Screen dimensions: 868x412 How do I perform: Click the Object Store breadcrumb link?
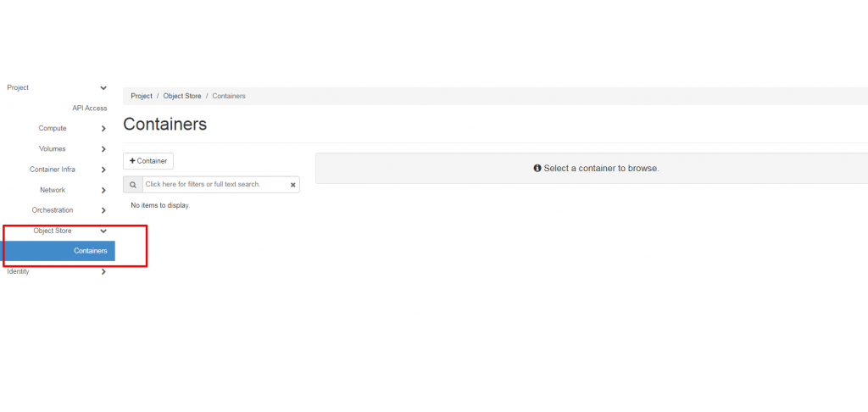[182, 96]
